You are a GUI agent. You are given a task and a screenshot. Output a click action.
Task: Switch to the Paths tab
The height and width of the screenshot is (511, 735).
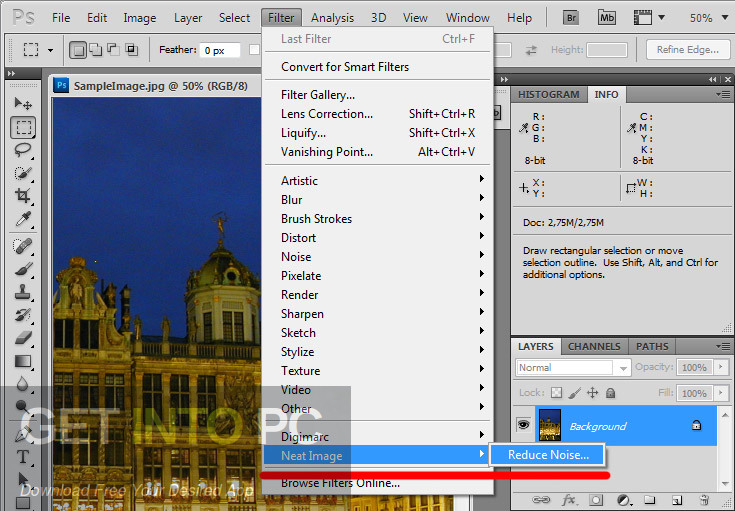652,346
